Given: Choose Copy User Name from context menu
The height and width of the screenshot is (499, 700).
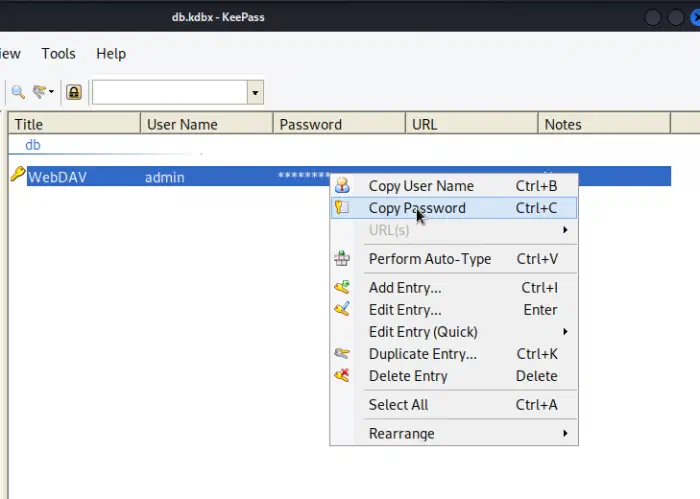Looking at the screenshot, I should 454,186.
